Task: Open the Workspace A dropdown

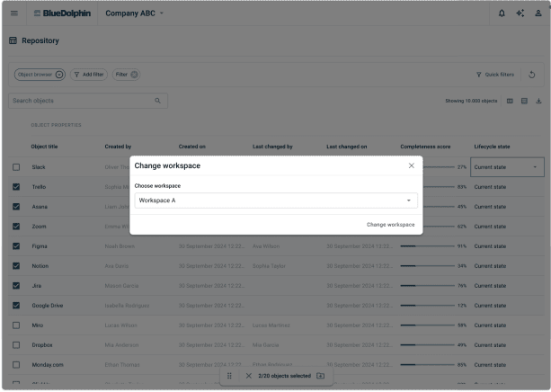Action: click(x=276, y=200)
